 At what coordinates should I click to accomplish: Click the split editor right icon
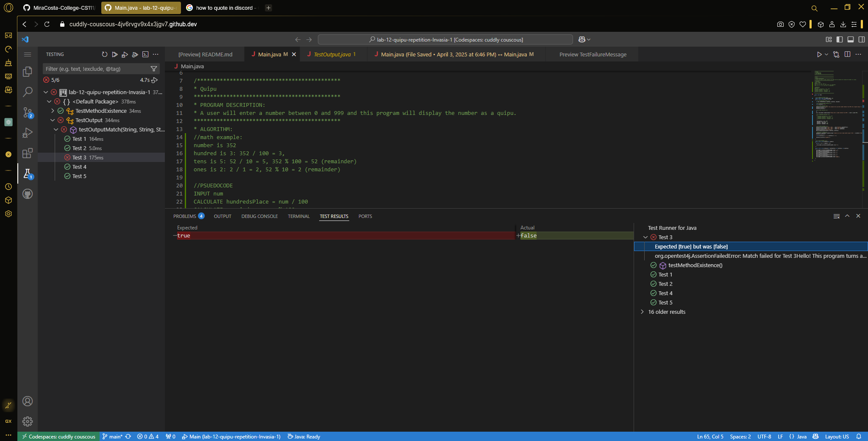coord(847,54)
